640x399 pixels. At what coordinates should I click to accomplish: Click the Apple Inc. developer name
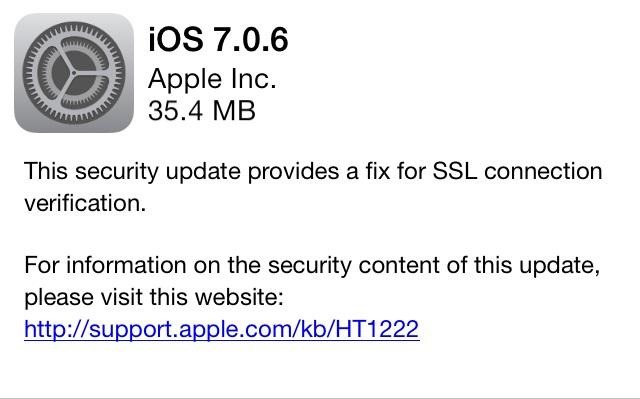212,79
